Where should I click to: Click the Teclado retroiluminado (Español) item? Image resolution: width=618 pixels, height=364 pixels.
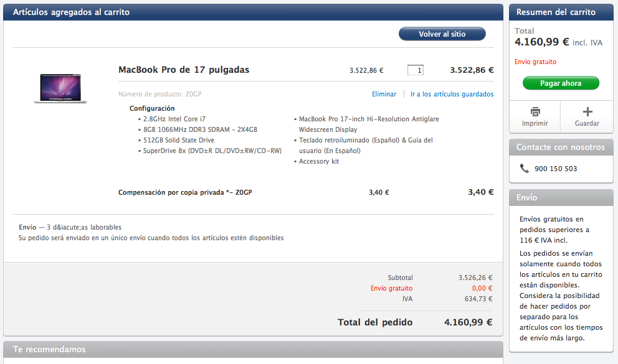click(x=366, y=146)
